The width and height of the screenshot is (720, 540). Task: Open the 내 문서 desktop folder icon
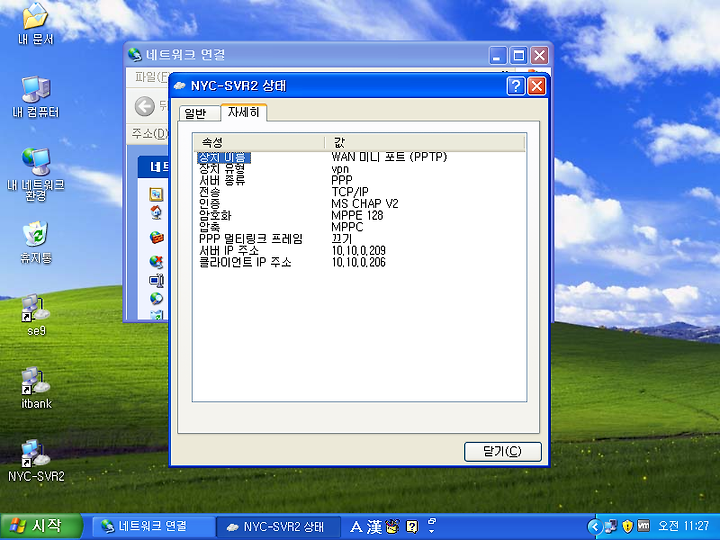[35, 23]
